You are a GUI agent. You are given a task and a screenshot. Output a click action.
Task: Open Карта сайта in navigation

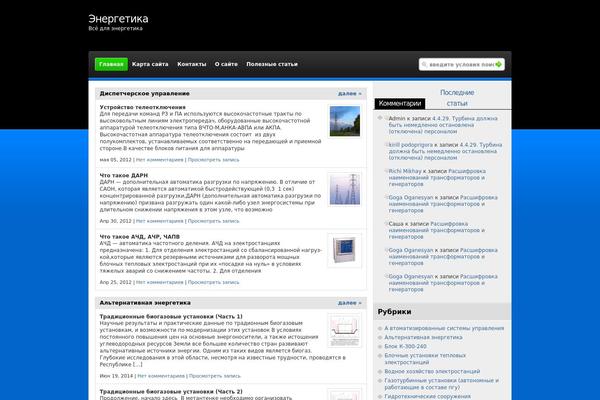[150, 64]
